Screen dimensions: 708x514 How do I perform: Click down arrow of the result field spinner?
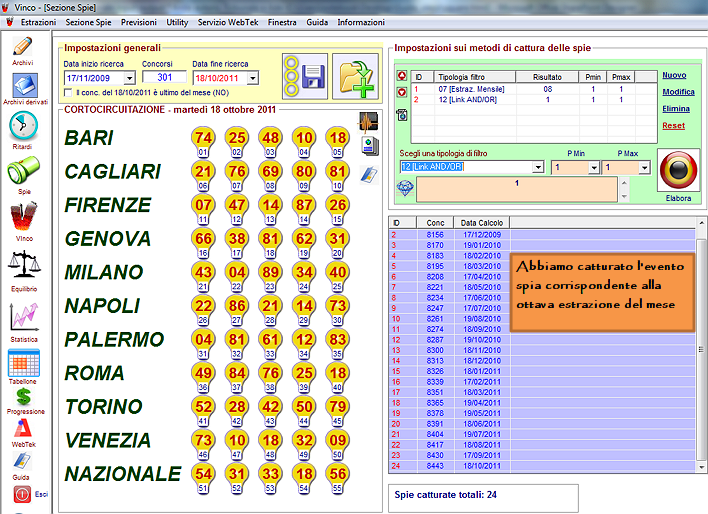click(624, 196)
